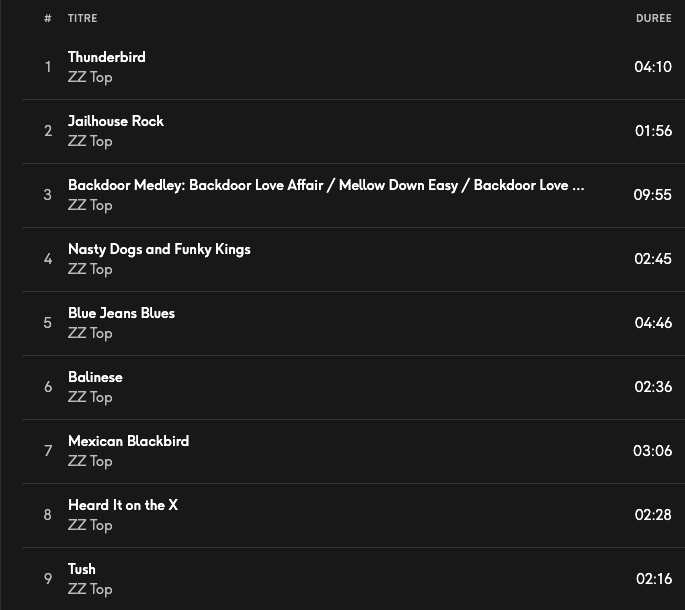Click the Mexican Blackbird track title
The image size is (685, 610).
128,441
